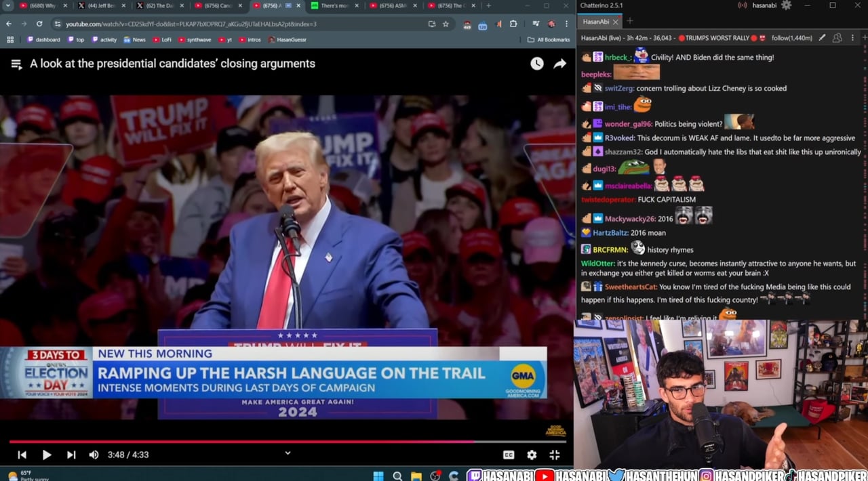
Task: Open the 'activity' bookmark
Action: point(104,40)
